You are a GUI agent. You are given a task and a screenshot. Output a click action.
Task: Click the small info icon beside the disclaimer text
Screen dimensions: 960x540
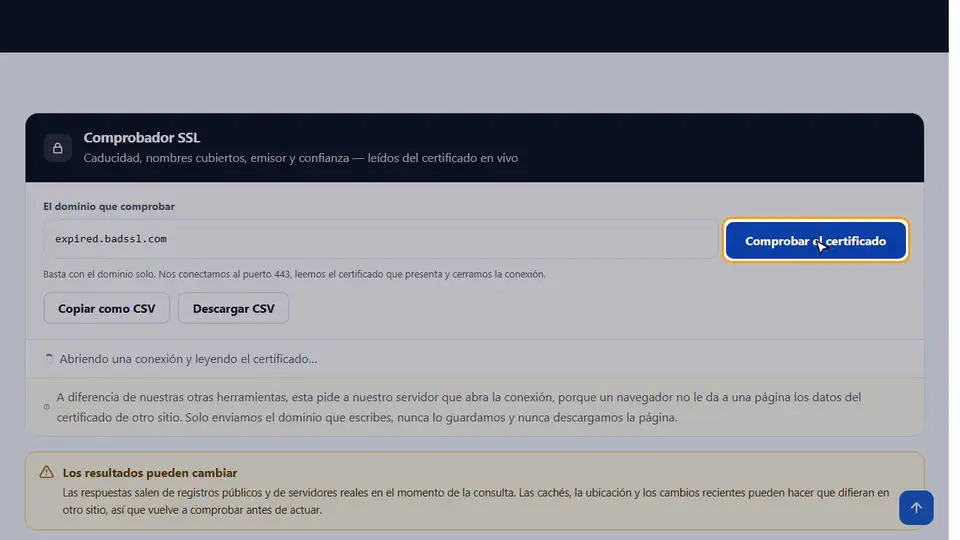coord(47,407)
